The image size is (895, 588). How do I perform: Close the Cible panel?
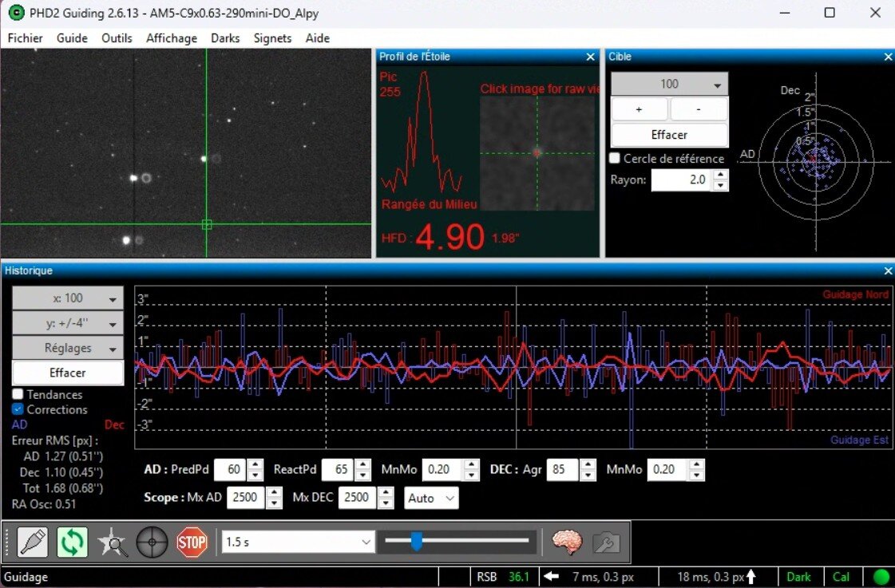[x=888, y=57]
